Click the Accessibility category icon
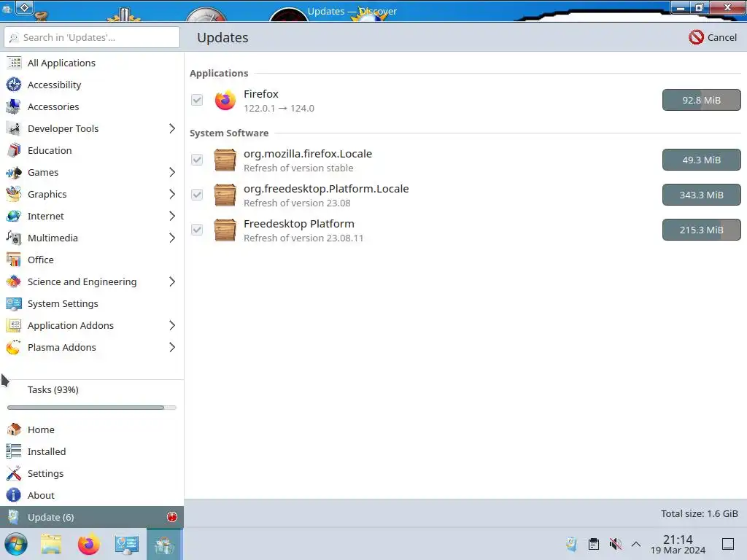 pos(14,85)
